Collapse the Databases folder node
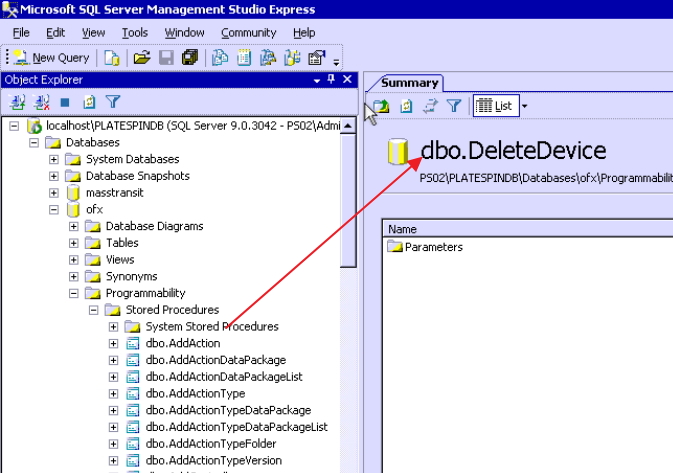The height and width of the screenshot is (473, 673). 34,143
